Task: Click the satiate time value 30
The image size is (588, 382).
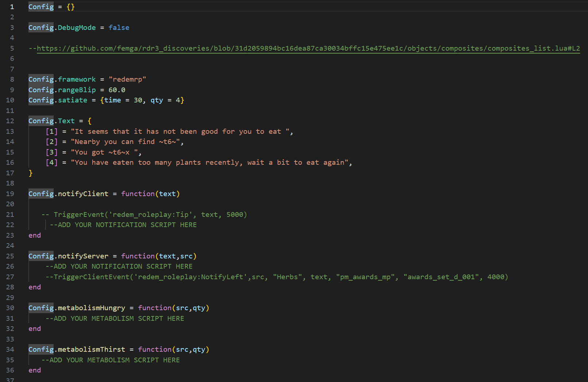Action: [x=138, y=100]
